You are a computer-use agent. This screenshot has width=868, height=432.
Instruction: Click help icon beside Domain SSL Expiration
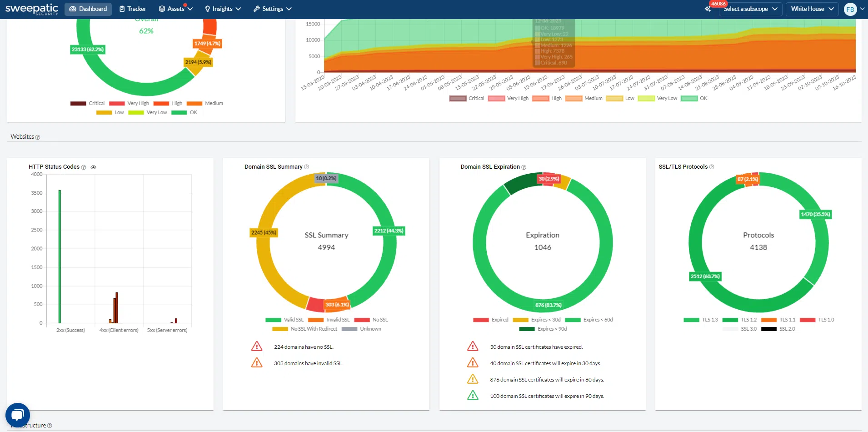click(x=524, y=167)
